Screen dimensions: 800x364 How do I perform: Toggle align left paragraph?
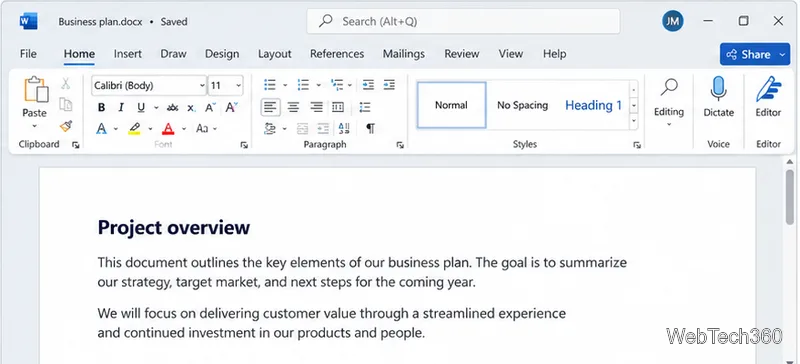pos(270,107)
